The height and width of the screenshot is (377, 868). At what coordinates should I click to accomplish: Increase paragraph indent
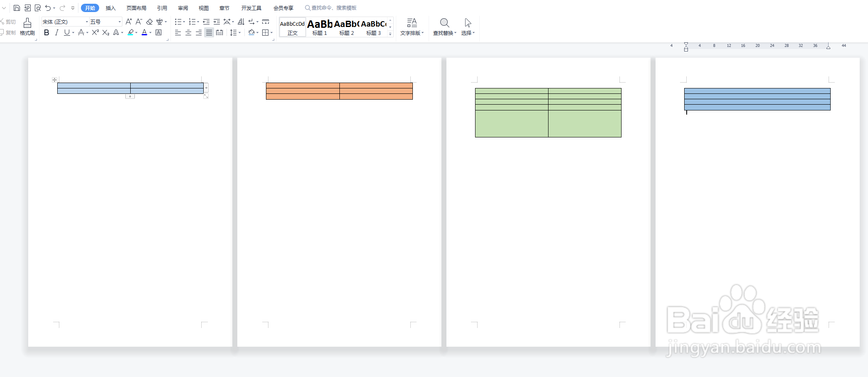[x=217, y=22]
